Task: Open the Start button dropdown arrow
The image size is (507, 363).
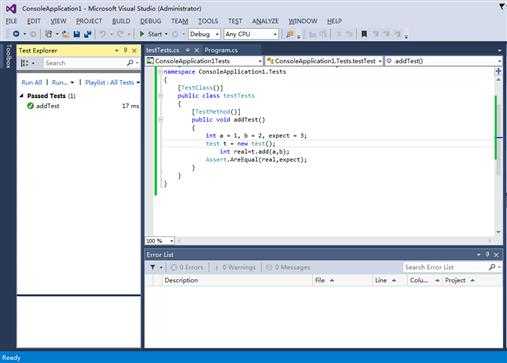Action: click(166, 34)
